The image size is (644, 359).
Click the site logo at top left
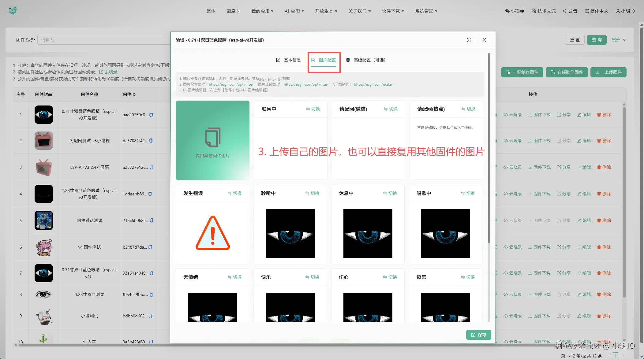click(13, 10)
